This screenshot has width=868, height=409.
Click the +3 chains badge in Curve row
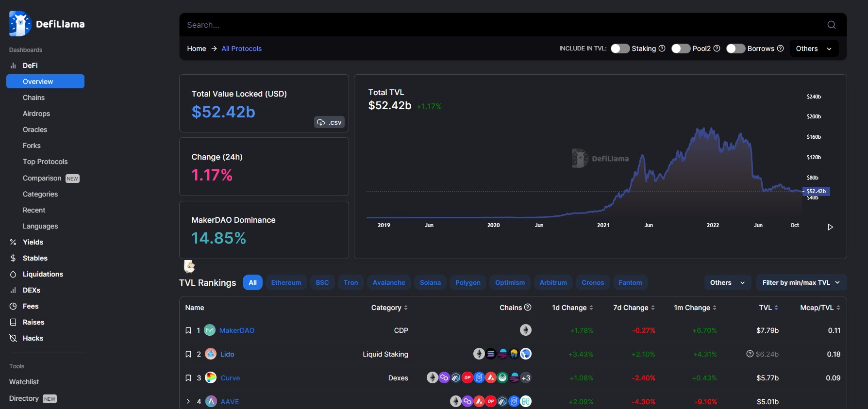(x=526, y=378)
